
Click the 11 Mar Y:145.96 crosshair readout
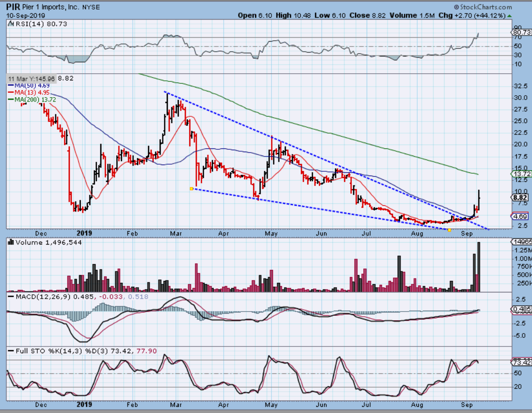[x=32, y=78]
